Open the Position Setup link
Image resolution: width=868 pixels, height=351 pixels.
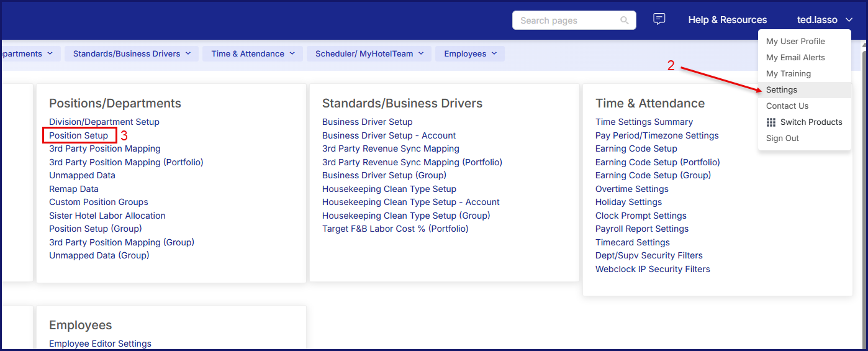click(x=79, y=135)
